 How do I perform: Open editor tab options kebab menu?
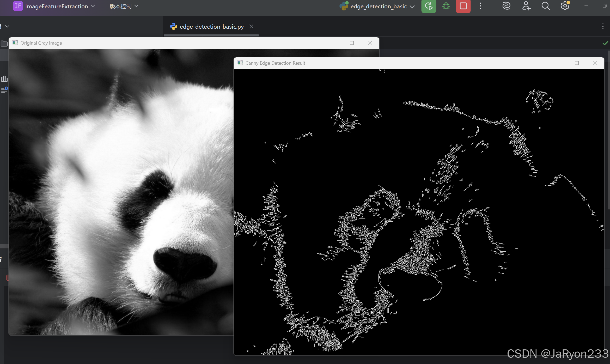(603, 26)
